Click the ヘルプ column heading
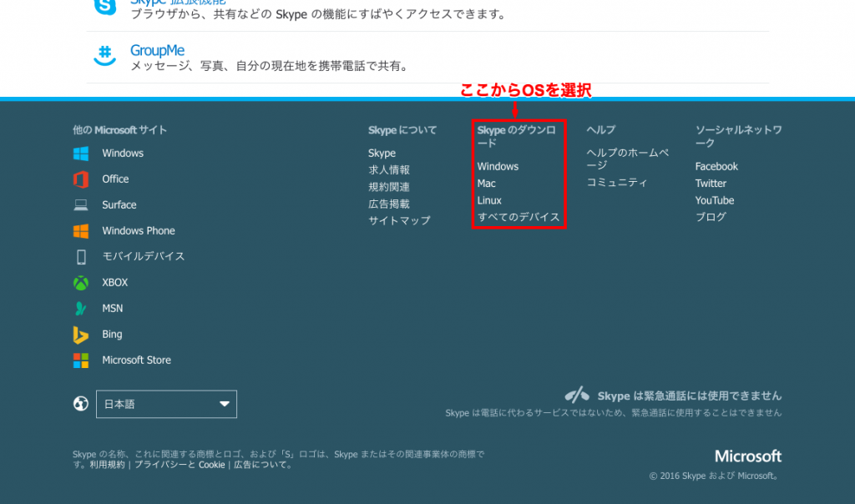This screenshot has height=504, width=855. pos(601,129)
